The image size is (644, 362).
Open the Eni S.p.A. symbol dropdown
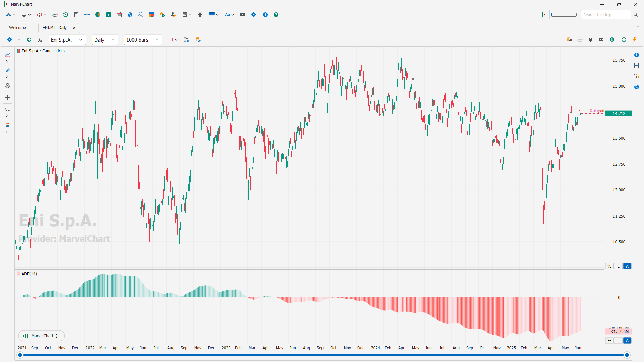[67, 40]
